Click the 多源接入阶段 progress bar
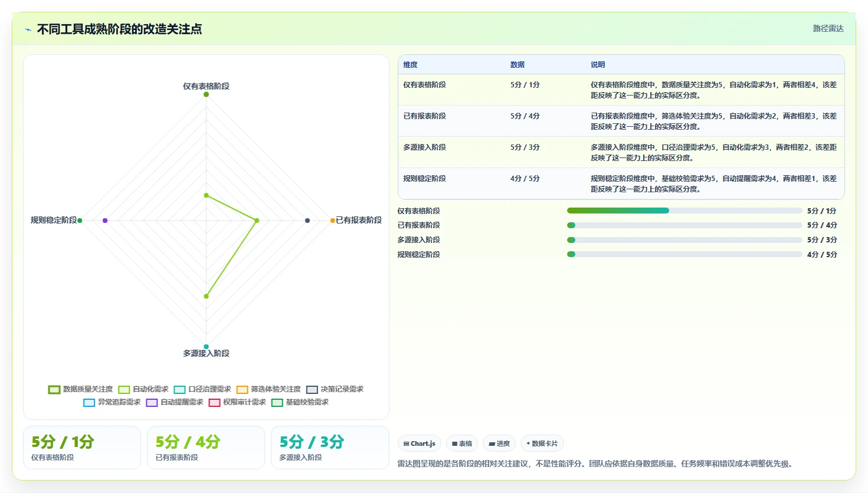 click(684, 240)
